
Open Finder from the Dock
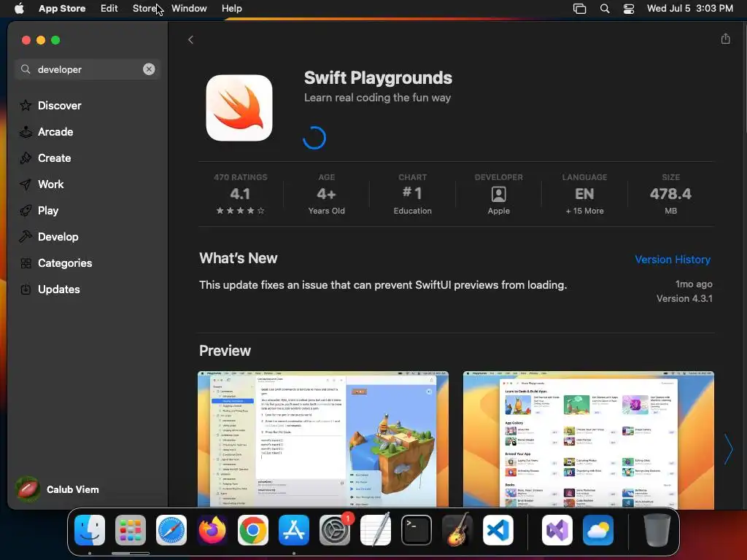[x=90, y=530]
